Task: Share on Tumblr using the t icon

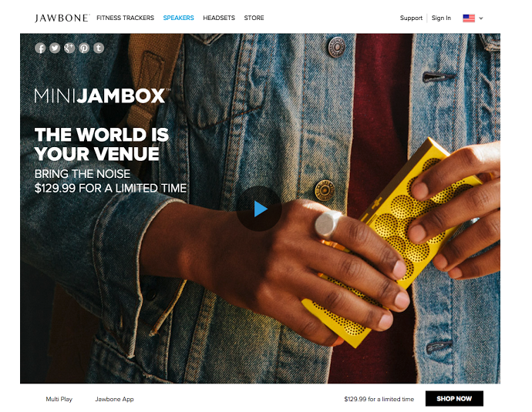Action: click(99, 48)
